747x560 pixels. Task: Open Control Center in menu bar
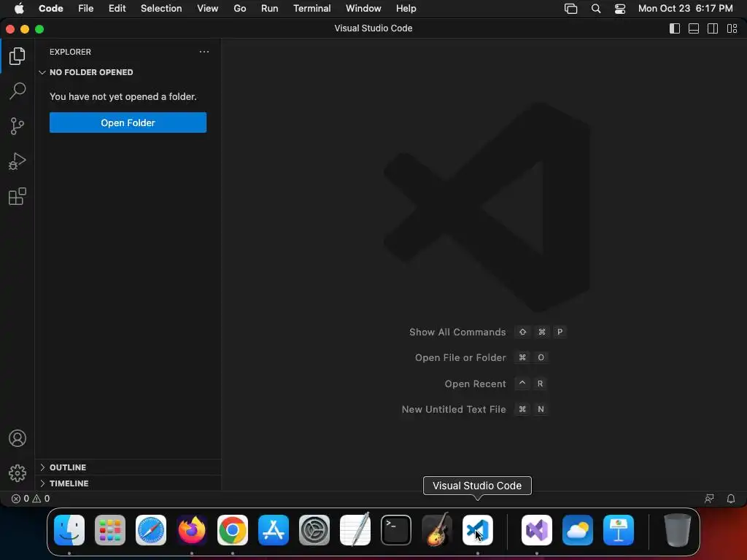[x=620, y=9]
